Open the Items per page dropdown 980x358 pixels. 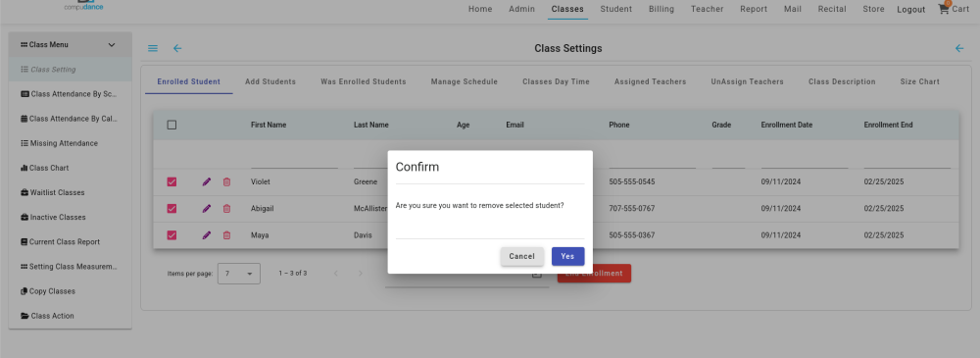tap(239, 274)
